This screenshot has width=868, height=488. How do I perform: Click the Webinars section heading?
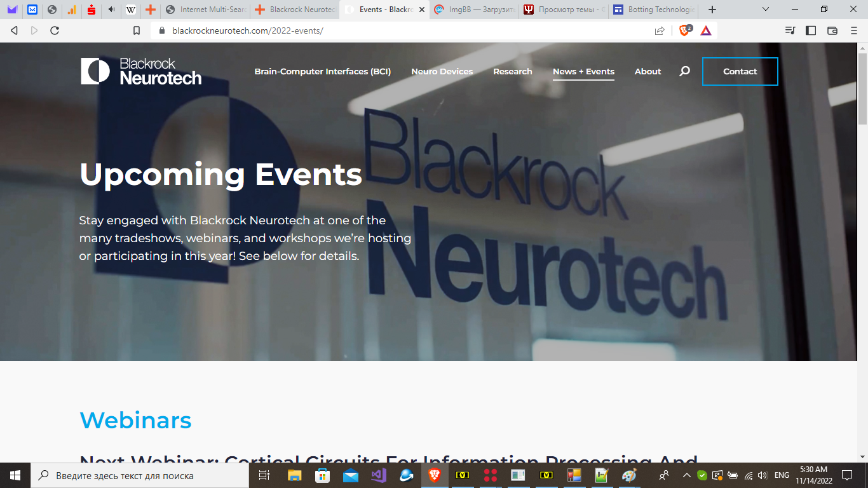pyautogui.click(x=135, y=420)
